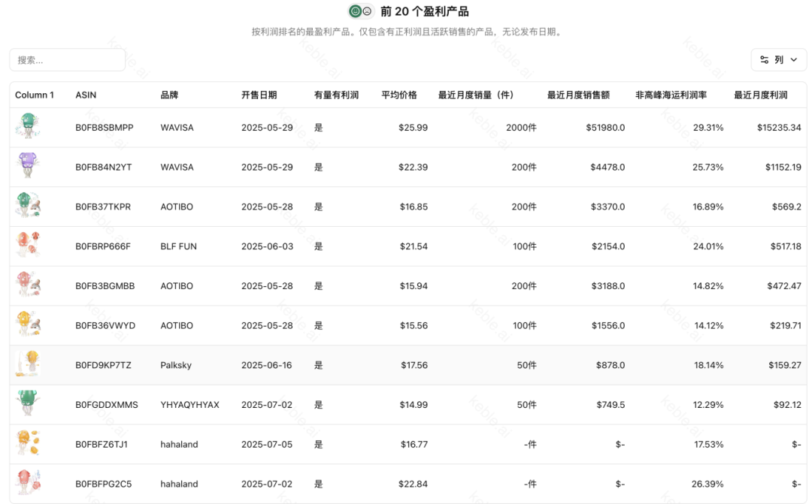The height and width of the screenshot is (504, 812).
Task: Click the search input field labeled 搜索
Action: click(x=67, y=59)
